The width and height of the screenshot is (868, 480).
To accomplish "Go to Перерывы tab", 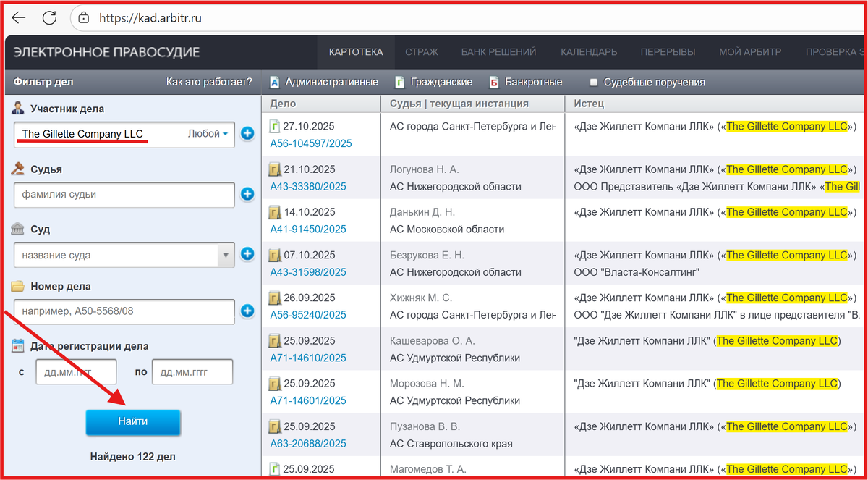I will pyautogui.click(x=668, y=52).
